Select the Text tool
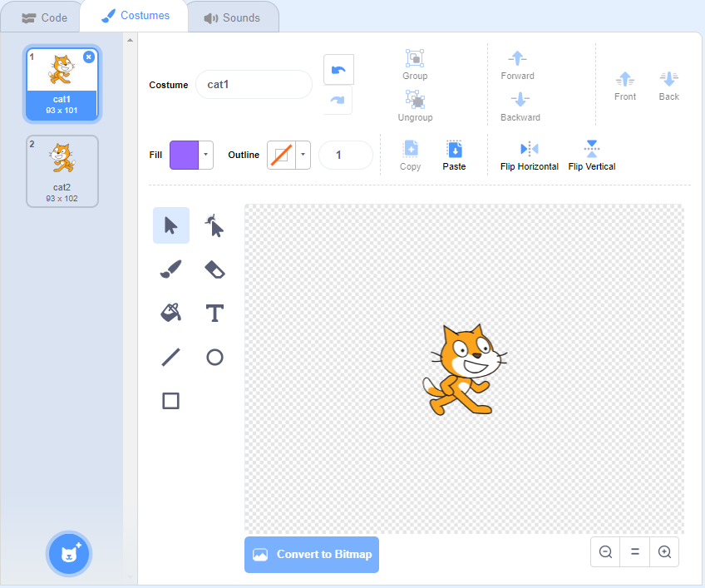The width and height of the screenshot is (705, 588). [x=214, y=313]
